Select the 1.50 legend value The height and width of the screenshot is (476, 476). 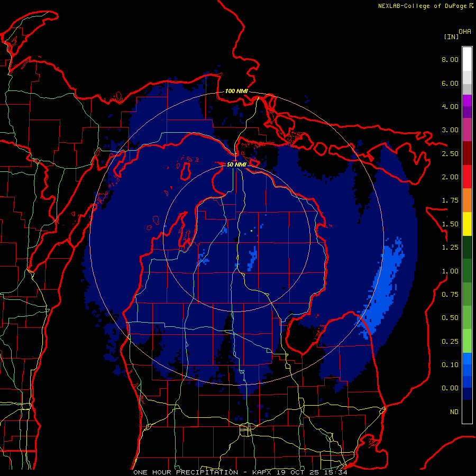(x=450, y=224)
